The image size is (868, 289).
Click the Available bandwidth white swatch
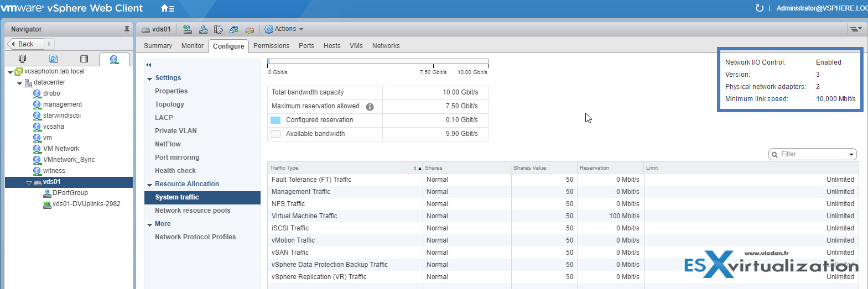pos(275,134)
